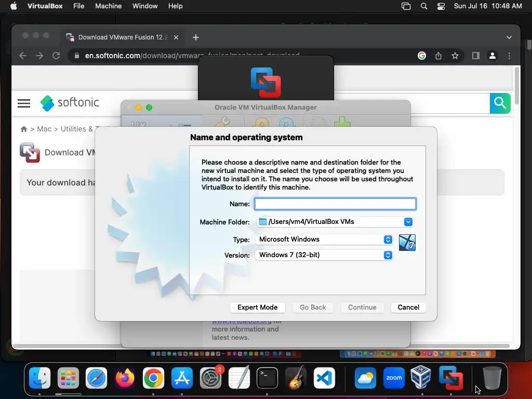Click the Chrome address bar URL
532x399 pixels.
[192, 56]
